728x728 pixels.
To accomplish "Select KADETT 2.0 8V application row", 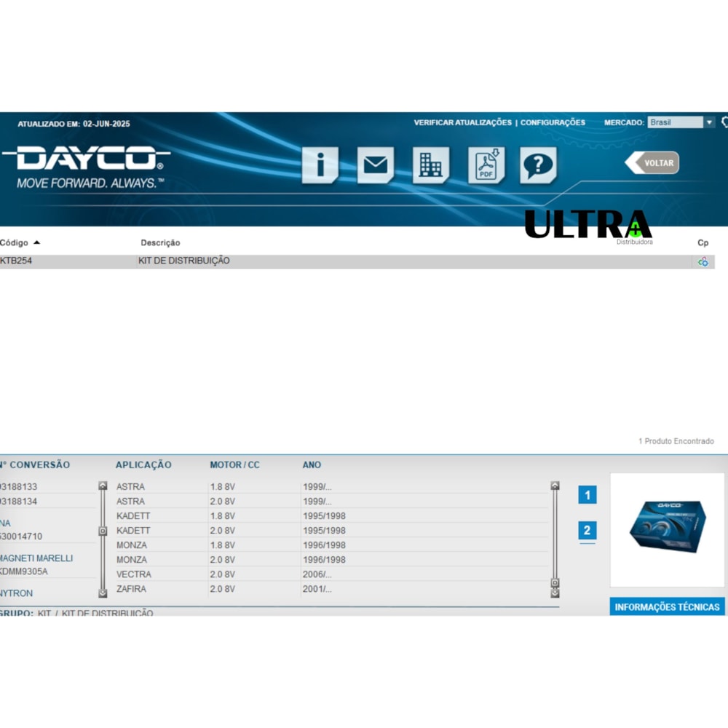I will (x=332, y=530).
